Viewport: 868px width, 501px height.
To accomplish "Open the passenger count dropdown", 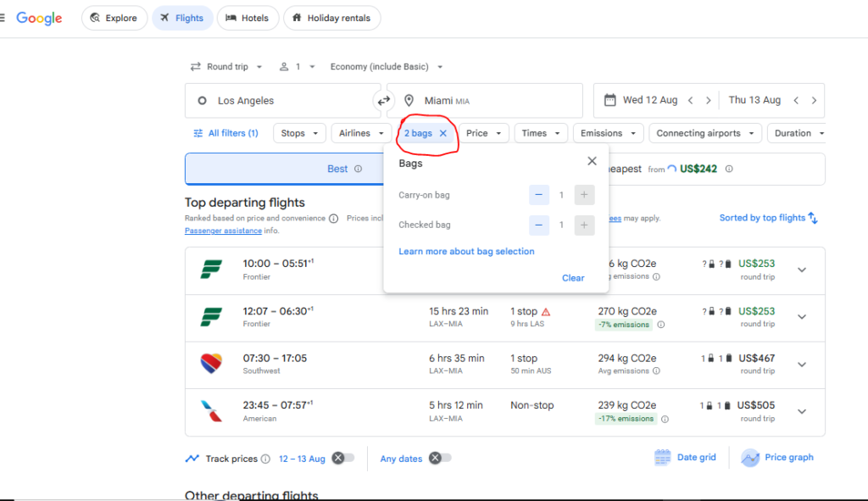I will (x=298, y=66).
